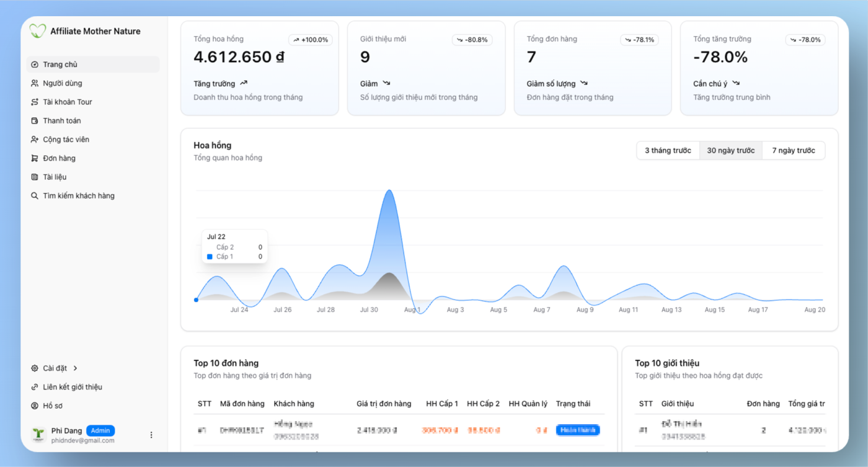The width and height of the screenshot is (868, 467).
Task: Click the Phi Dang profile avatar
Action: point(38,435)
